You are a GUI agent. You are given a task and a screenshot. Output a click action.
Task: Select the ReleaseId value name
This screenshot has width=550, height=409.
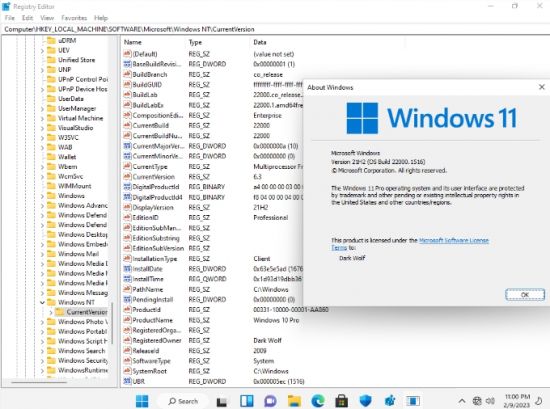146,350
